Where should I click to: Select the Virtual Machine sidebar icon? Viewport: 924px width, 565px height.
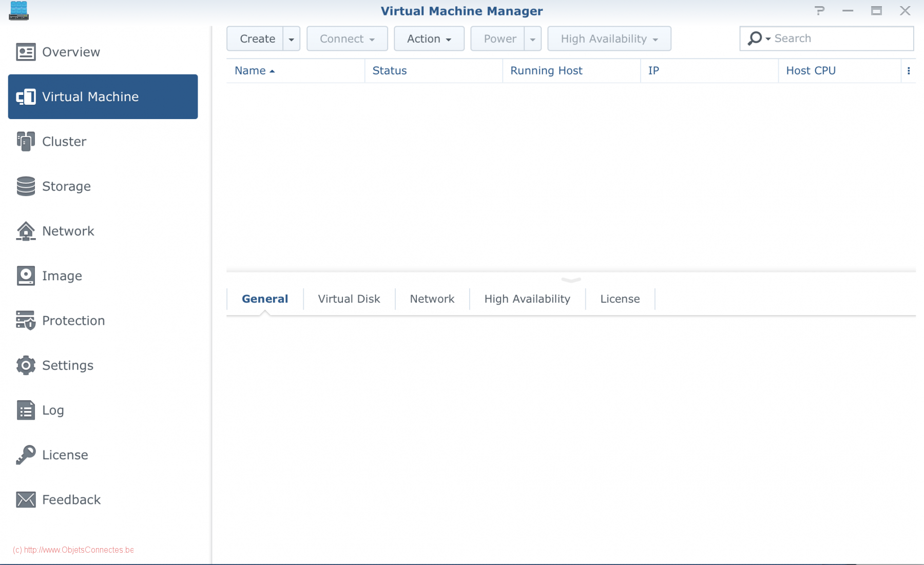coord(27,96)
